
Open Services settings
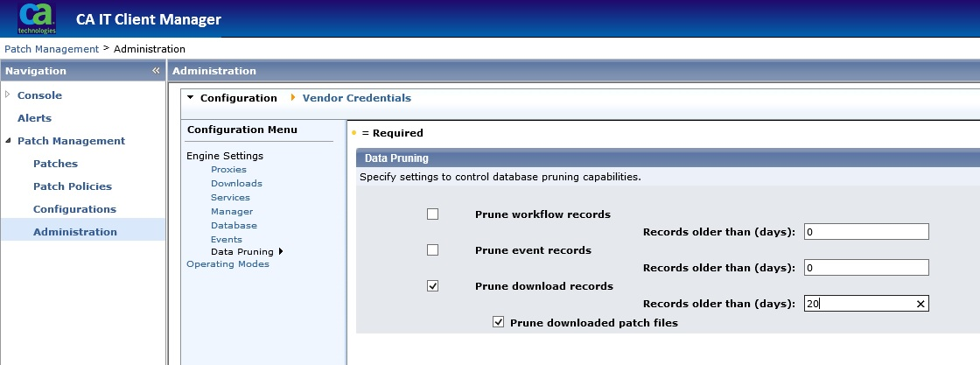coord(230,198)
